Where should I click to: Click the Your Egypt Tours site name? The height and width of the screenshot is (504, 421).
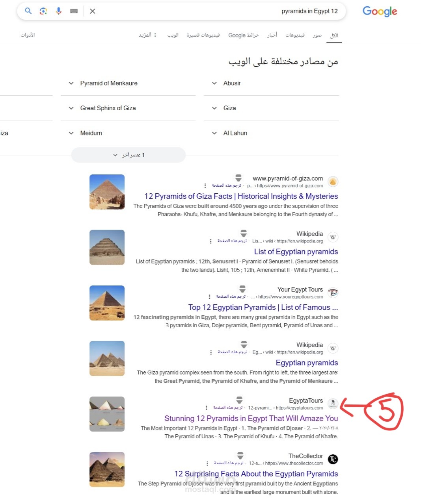pyautogui.click(x=300, y=289)
